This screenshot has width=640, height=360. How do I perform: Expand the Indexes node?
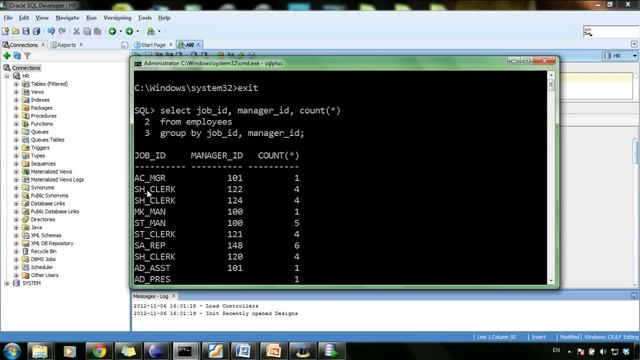(x=16, y=100)
